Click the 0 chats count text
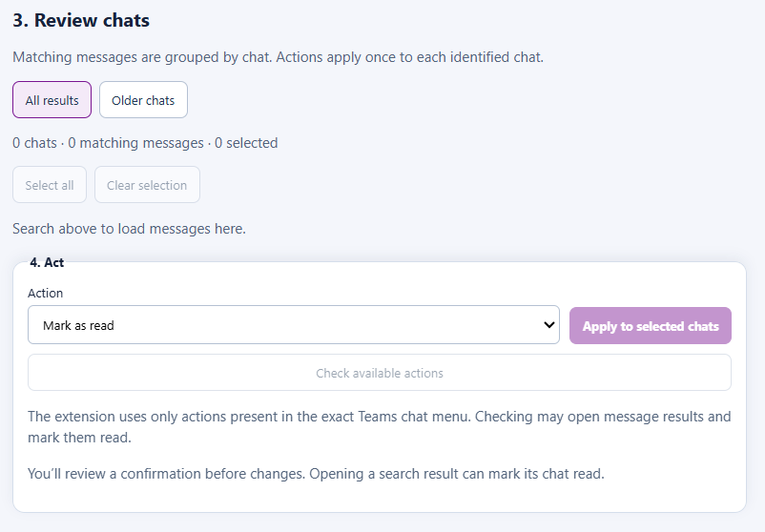Viewport: 765px width, 532px height. (x=34, y=143)
